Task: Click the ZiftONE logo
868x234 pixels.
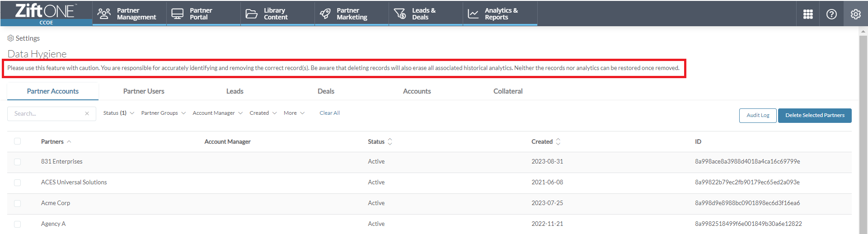Action: tap(46, 10)
